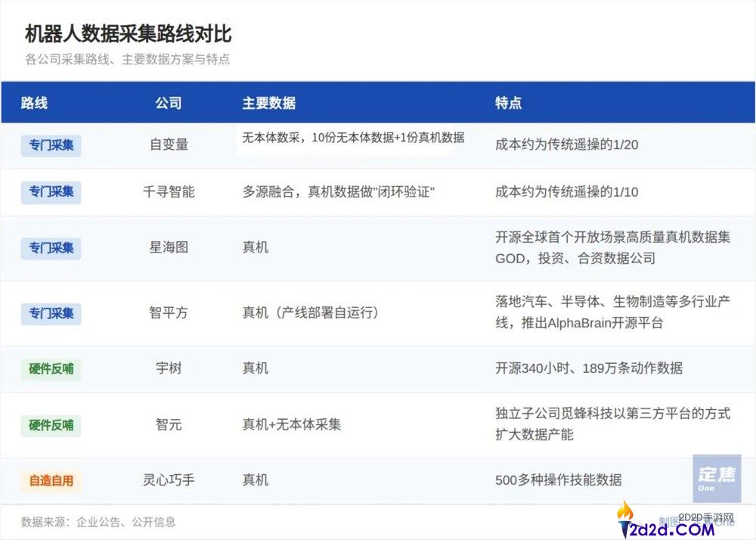Click data cell '真机（产线部署自运行）'
This screenshot has height=540, width=756.
click(x=310, y=313)
